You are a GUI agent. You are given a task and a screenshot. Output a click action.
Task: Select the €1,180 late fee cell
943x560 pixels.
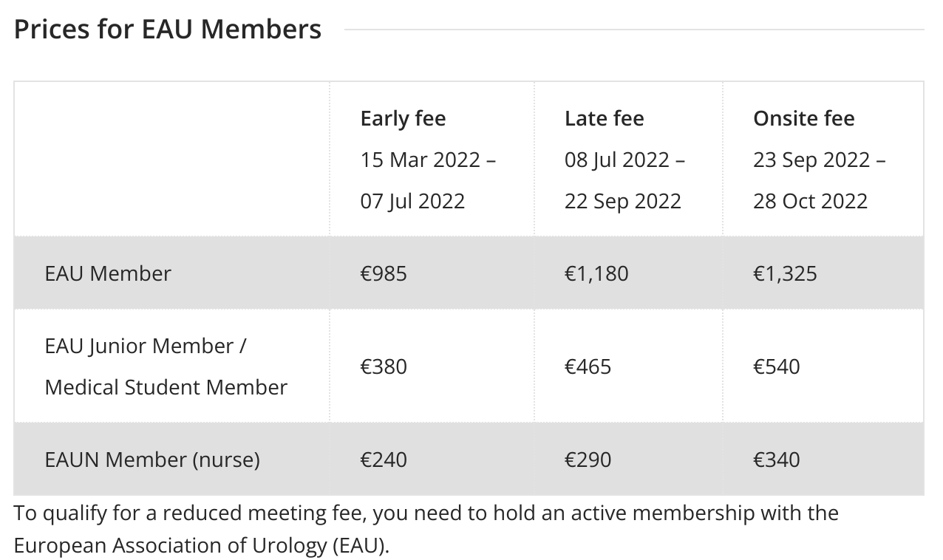point(596,273)
